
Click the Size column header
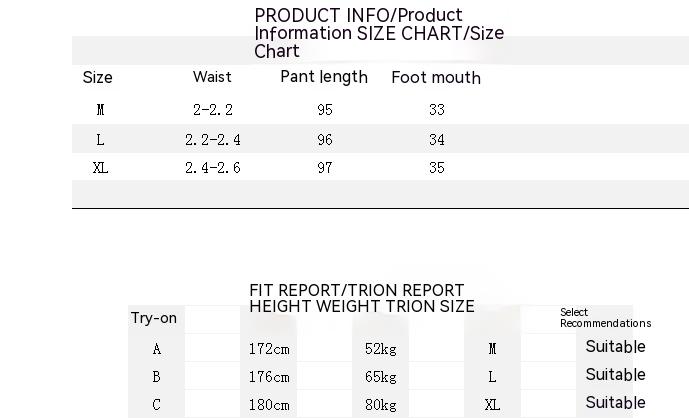click(x=98, y=78)
